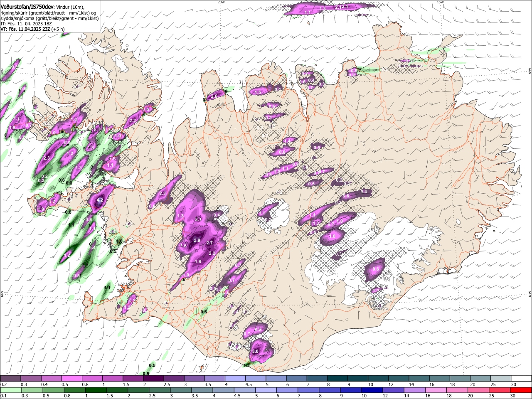The height and width of the screenshot is (399, 532).
Task: Click the 0.2 label in the upper legend
Action: point(3,384)
